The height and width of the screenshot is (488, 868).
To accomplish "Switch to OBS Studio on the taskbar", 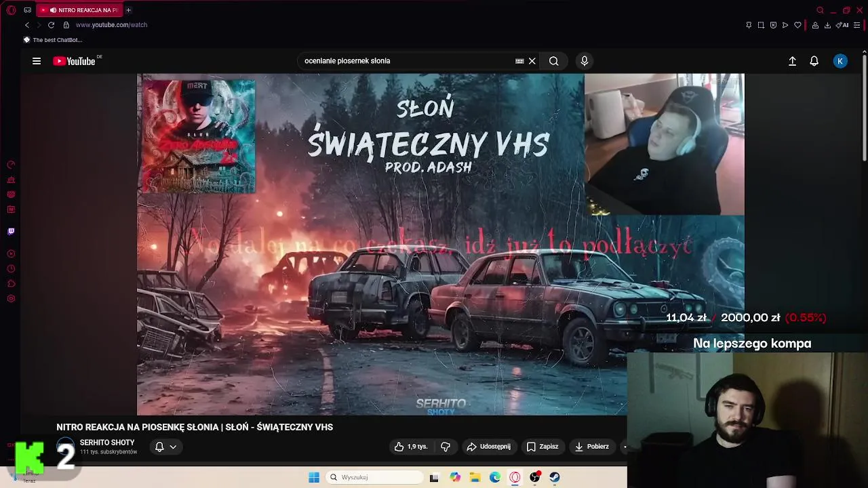I will (x=535, y=477).
